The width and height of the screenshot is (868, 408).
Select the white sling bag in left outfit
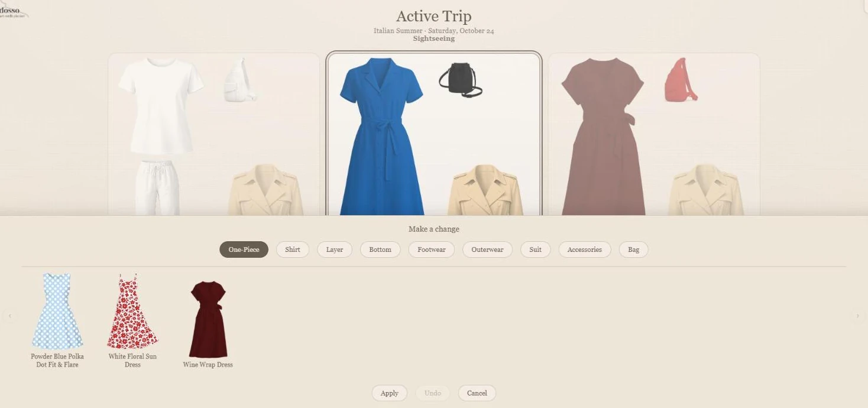coord(239,80)
